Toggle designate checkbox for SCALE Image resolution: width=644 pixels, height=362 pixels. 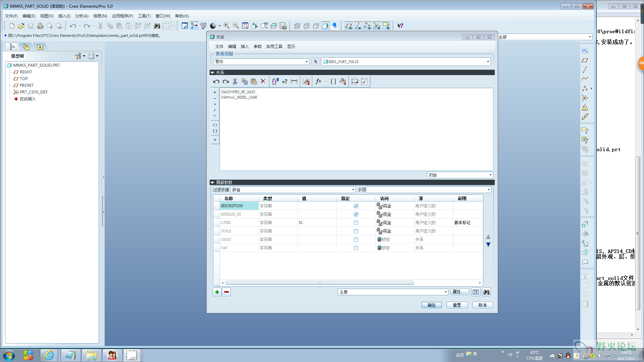(x=356, y=231)
